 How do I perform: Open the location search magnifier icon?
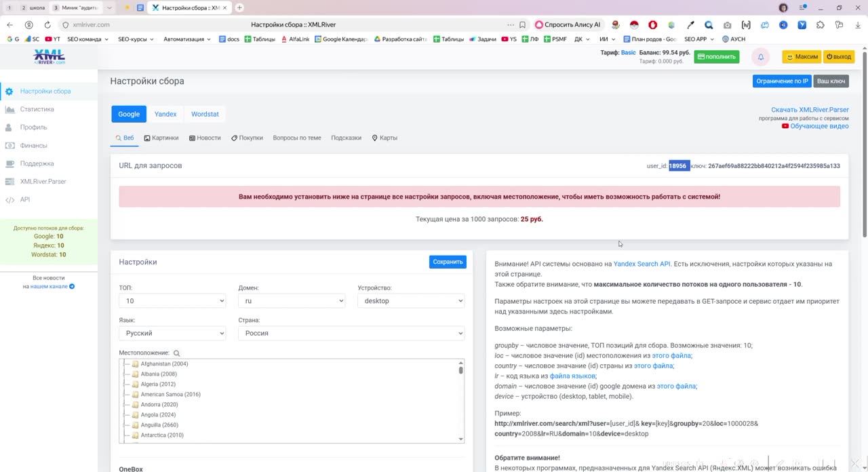point(177,353)
